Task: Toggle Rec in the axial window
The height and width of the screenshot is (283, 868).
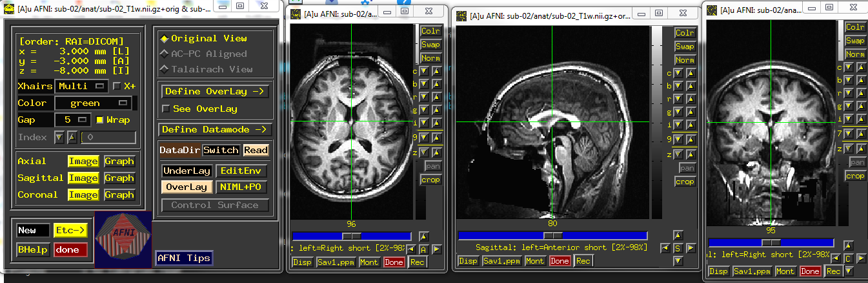Action: coord(418,262)
